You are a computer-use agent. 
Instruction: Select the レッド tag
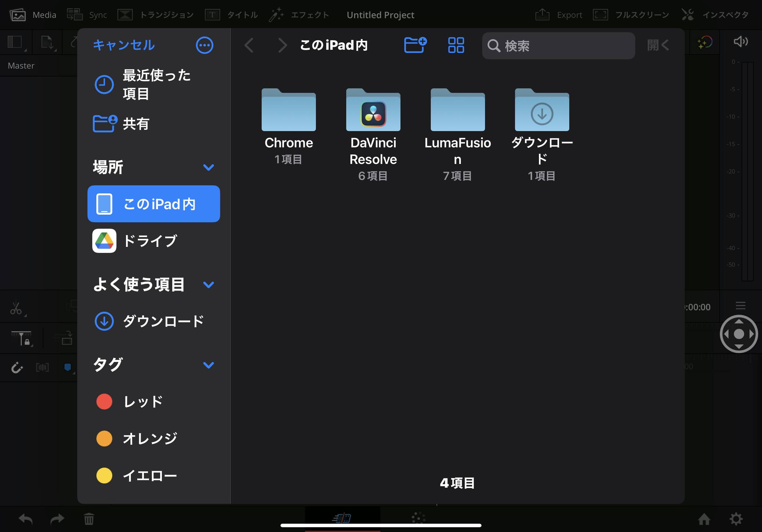click(x=143, y=402)
